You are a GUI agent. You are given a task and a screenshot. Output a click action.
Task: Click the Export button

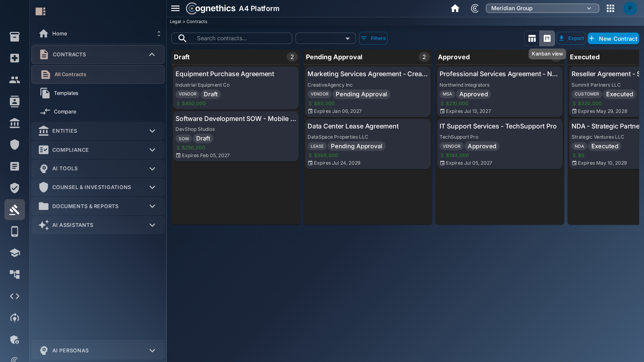pos(571,38)
